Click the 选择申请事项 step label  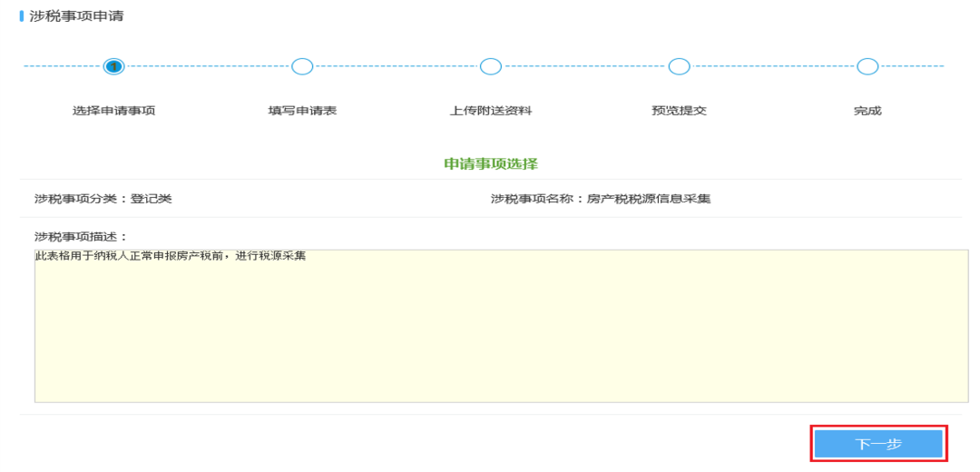[x=113, y=112]
